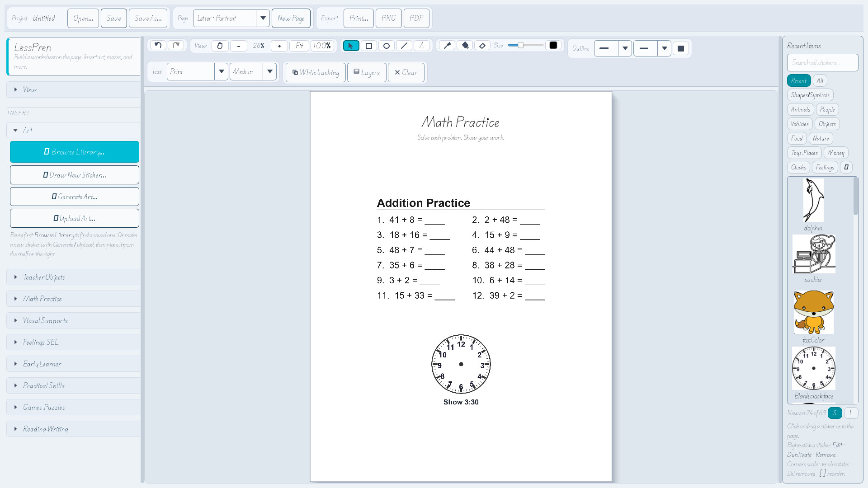Filter stickers by Shapes/Symbols category

click(x=810, y=95)
